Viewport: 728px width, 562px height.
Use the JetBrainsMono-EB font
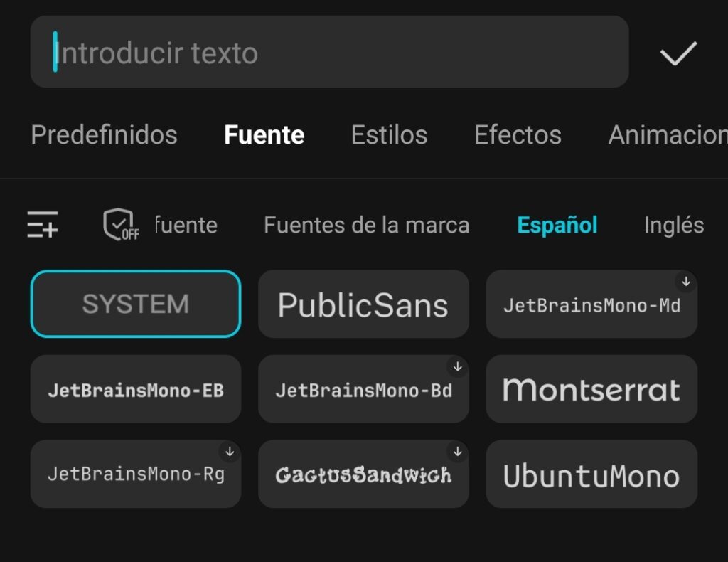[x=135, y=389]
